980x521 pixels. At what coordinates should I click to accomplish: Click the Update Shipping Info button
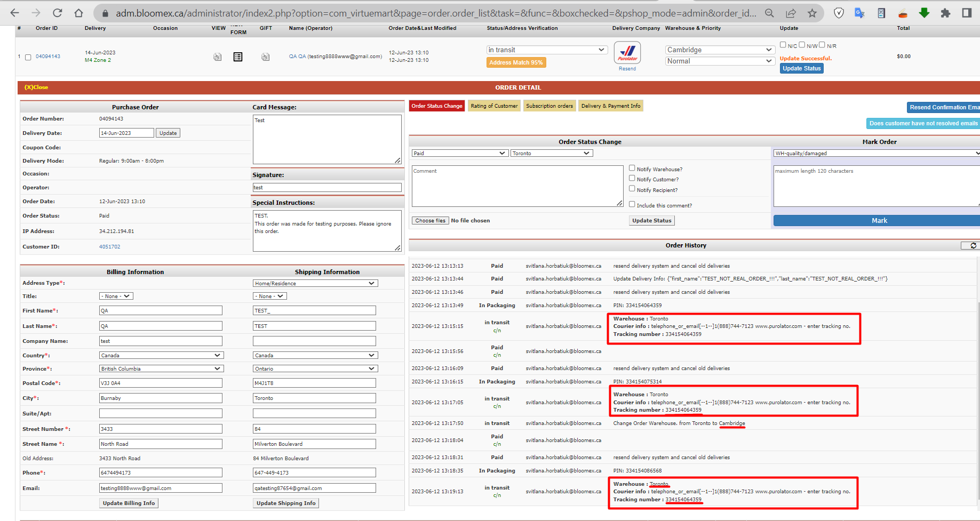pyautogui.click(x=286, y=503)
